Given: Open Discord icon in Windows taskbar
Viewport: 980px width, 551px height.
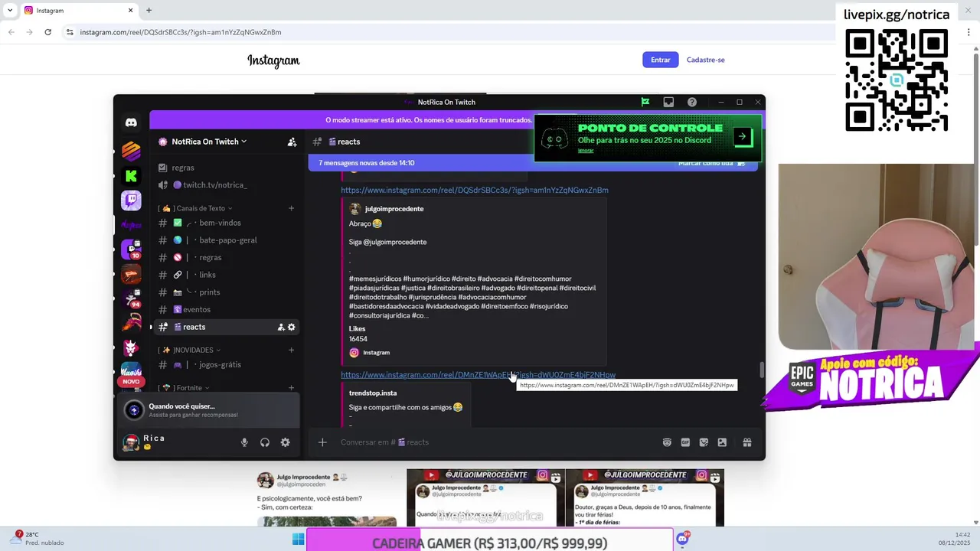Looking at the screenshot, I should [x=682, y=539].
